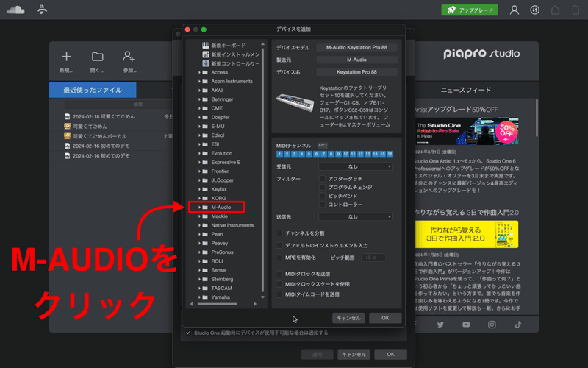
Task: Expand the Acorn Instruments folder
Action: [x=199, y=82]
